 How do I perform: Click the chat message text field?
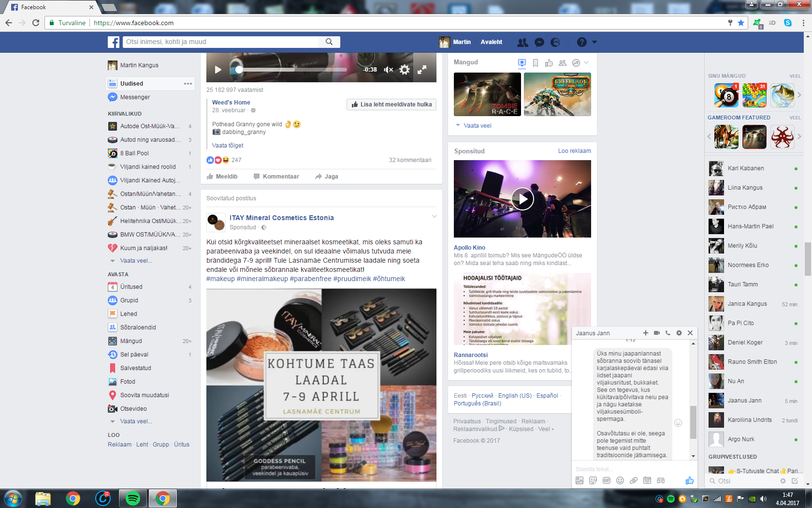[x=634, y=469]
